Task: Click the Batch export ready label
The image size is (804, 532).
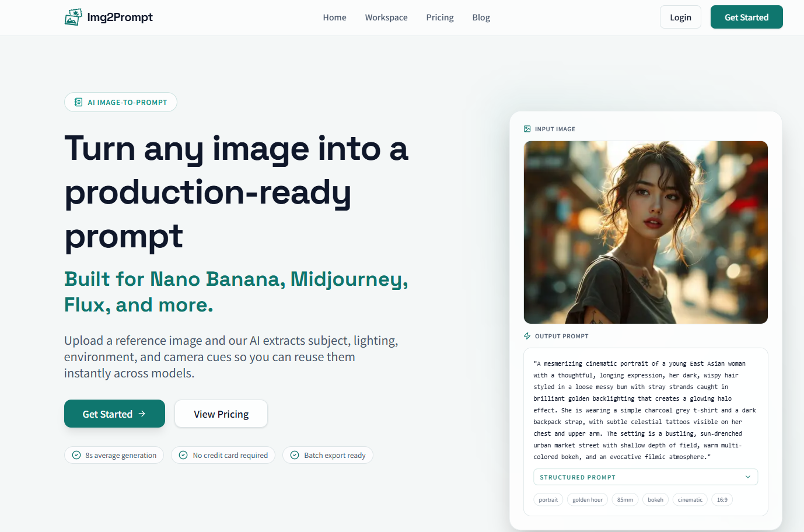Action: [335, 456]
